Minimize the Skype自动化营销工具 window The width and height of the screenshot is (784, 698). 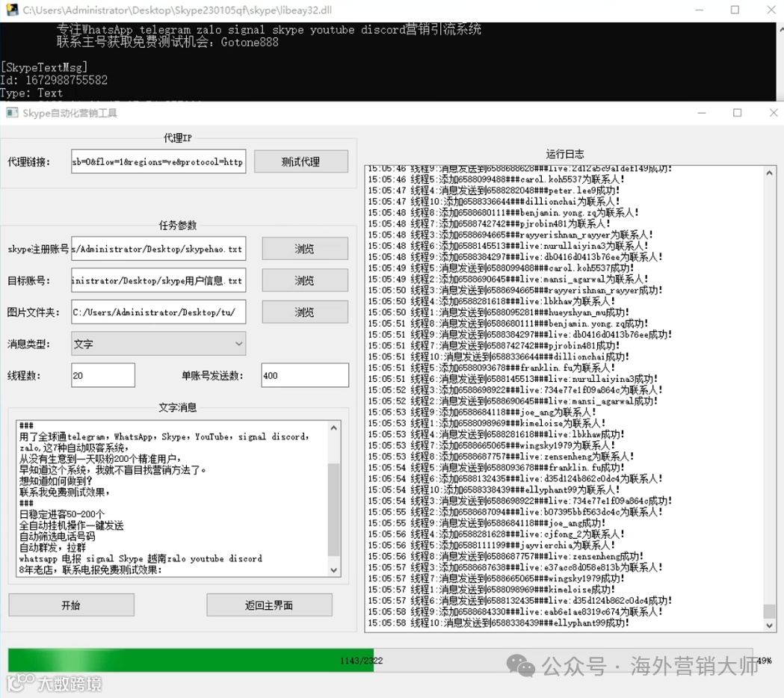pyautogui.click(x=702, y=113)
